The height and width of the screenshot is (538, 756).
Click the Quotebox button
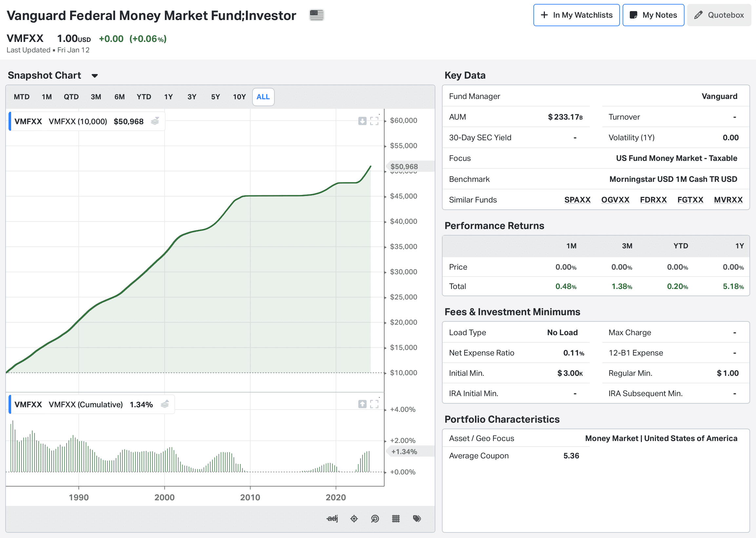click(x=719, y=15)
